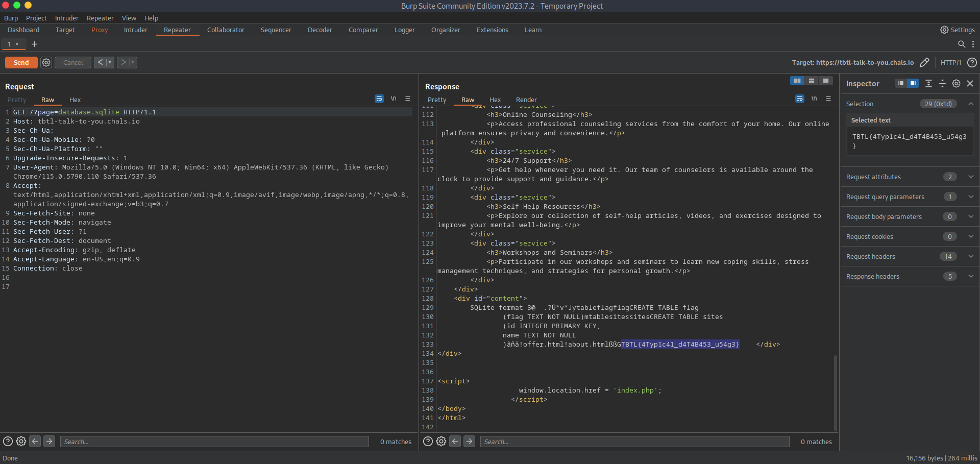
Task: Toggle non-printable characters in Response editor
Action: (814, 99)
